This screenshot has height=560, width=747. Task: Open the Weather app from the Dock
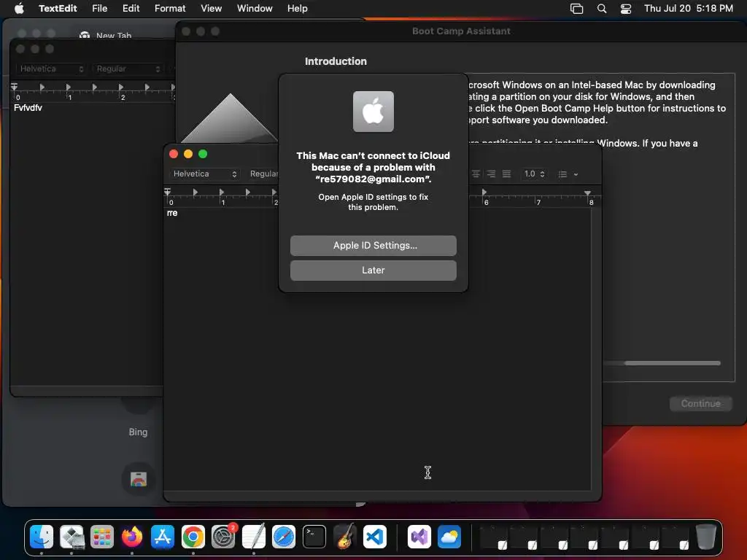pyautogui.click(x=449, y=537)
